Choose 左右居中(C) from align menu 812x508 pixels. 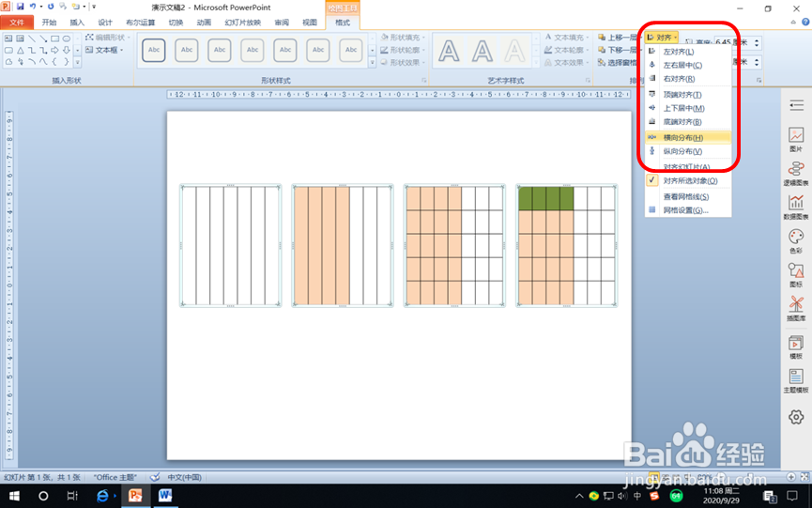tap(688, 65)
